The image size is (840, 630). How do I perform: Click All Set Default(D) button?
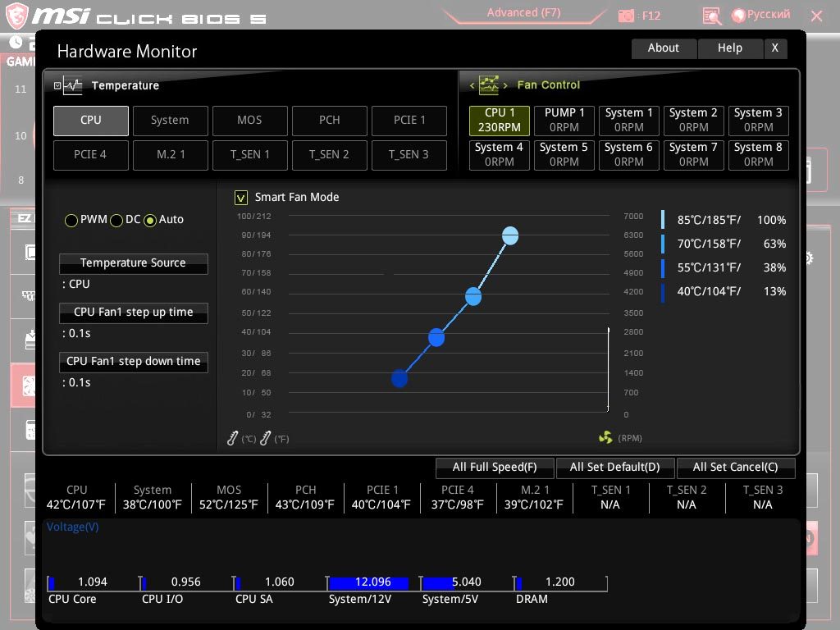point(615,468)
